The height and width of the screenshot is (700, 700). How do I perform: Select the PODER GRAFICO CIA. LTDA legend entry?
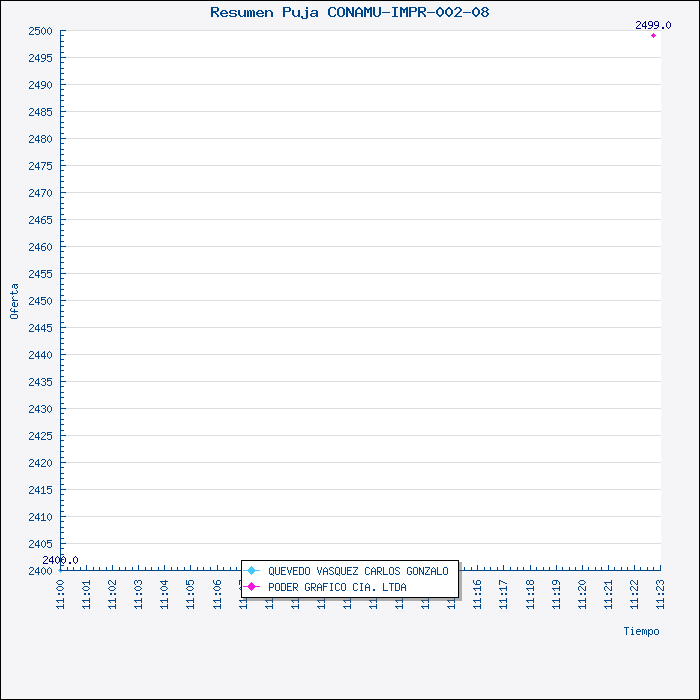tap(337, 587)
